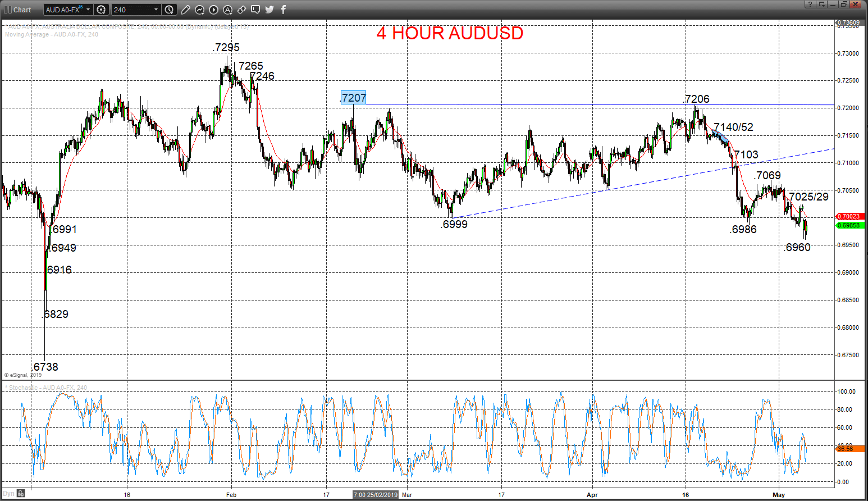Screen dimensions: 868x501
Task: Select the pencil drawing tools icon
Action: pyautogui.click(x=185, y=10)
